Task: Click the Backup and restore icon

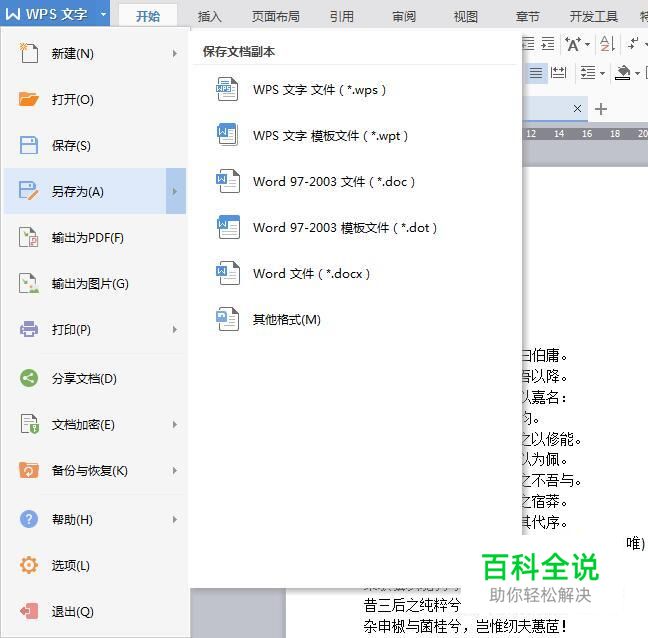Action: 29,470
